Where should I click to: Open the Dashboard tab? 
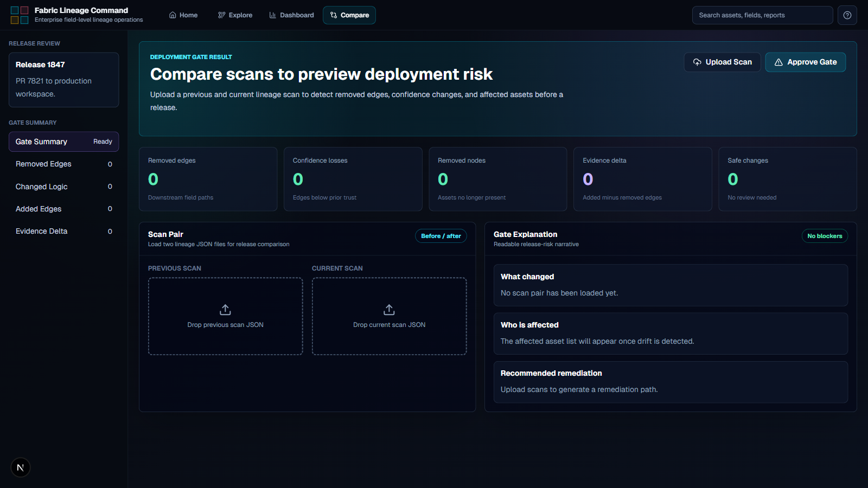[x=291, y=15]
